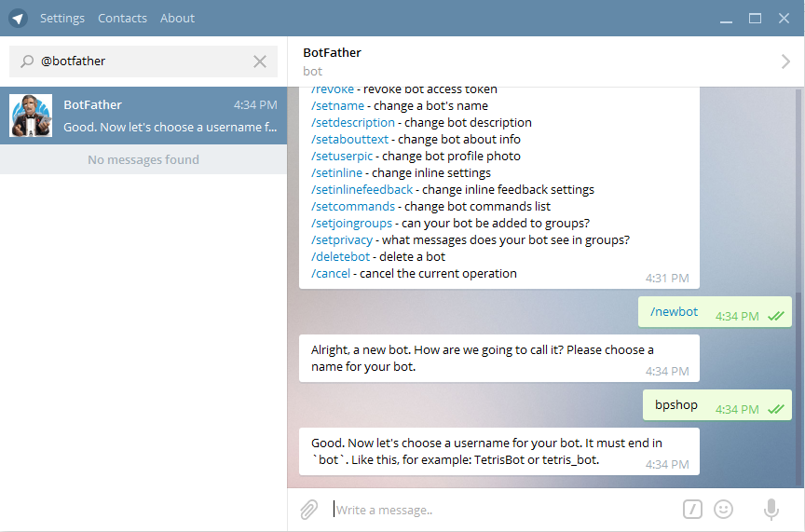Image resolution: width=805 pixels, height=532 pixels.
Task: Click the /setjoingroups command link
Action: (x=351, y=224)
